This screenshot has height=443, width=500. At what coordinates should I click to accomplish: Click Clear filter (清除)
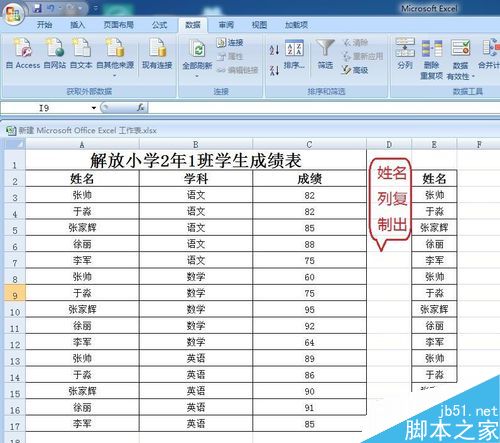pyautogui.click(x=356, y=42)
